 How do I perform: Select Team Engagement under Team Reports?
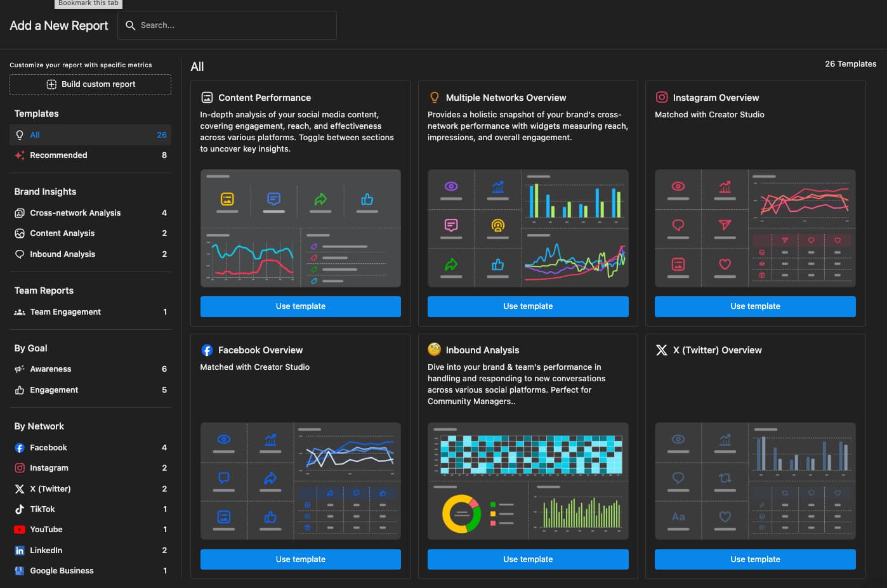click(65, 311)
